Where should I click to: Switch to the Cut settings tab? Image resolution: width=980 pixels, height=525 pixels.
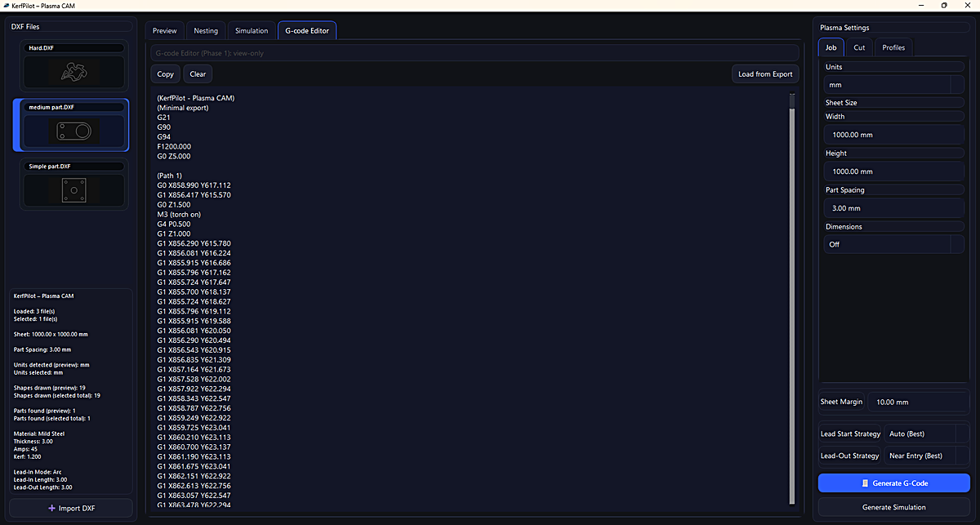click(x=859, y=47)
